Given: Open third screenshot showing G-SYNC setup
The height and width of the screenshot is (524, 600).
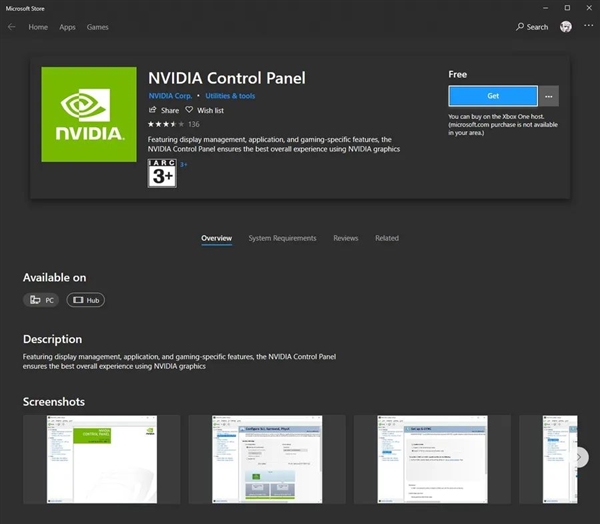Looking at the screenshot, I should click(x=432, y=459).
